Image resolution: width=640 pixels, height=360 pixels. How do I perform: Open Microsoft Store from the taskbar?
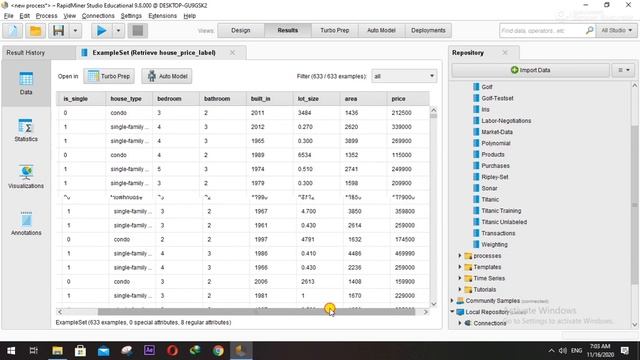click(80, 351)
